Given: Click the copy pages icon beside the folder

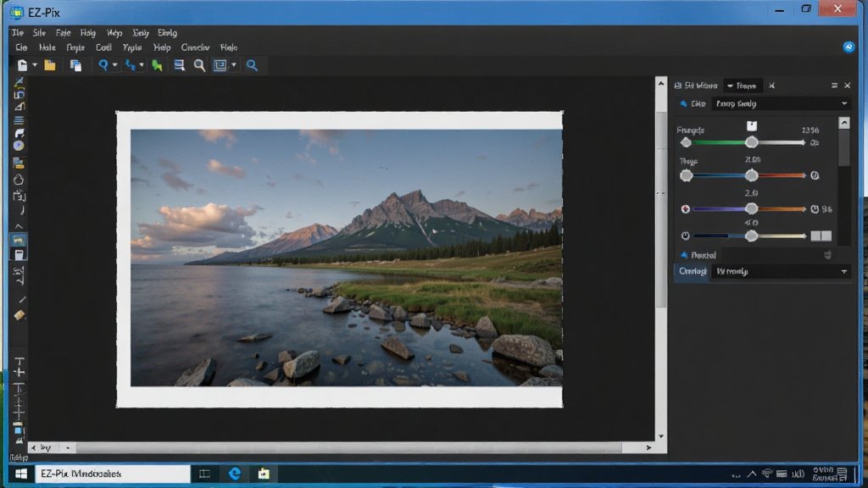Looking at the screenshot, I should click(75, 65).
